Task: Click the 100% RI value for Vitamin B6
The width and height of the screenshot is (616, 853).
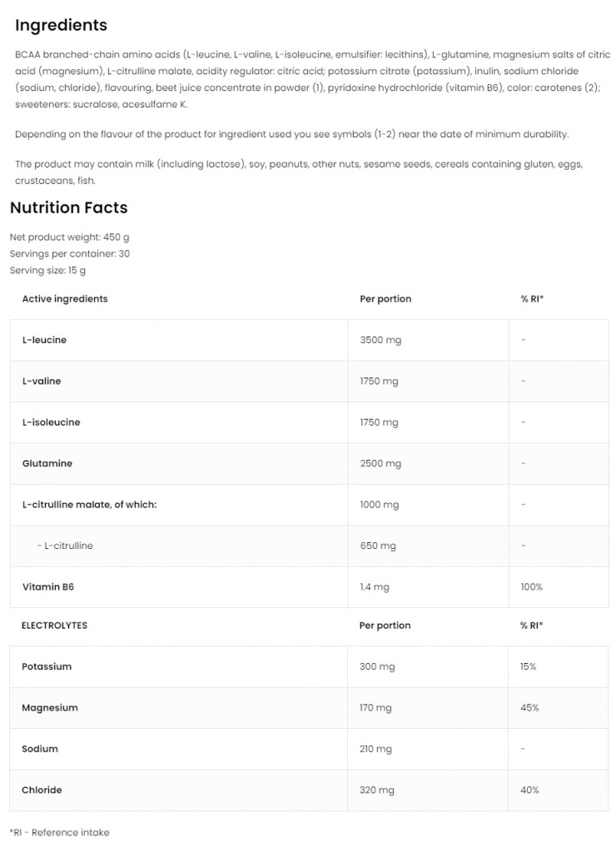Action: [531, 586]
